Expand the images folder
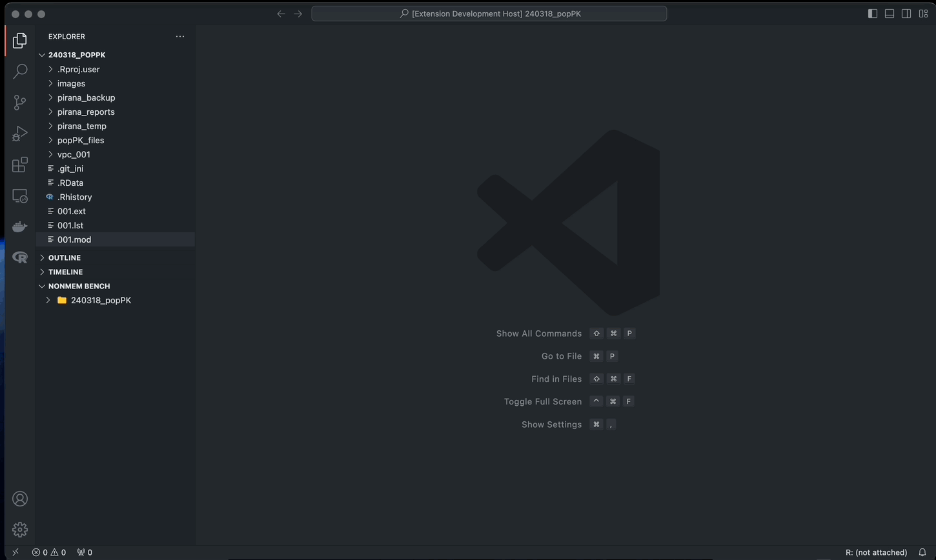This screenshot has width=936, height=560. 116,83
